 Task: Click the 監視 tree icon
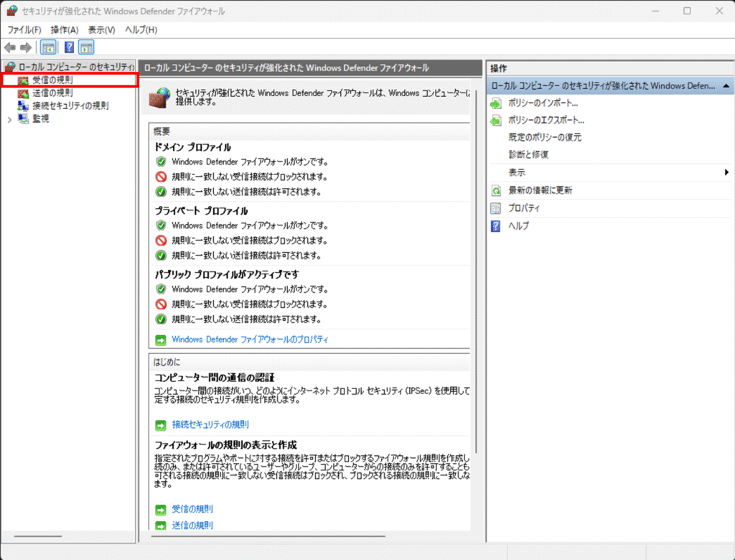23,118
